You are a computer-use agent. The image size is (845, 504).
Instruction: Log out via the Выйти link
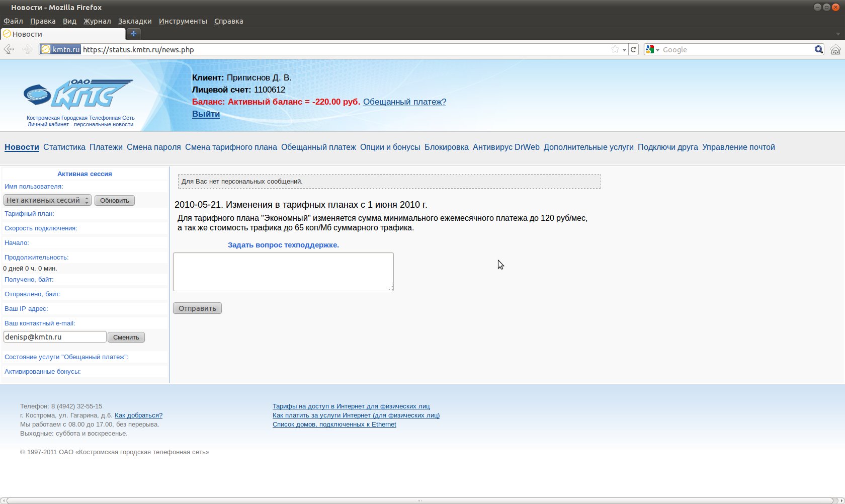[x=206, y=114]
